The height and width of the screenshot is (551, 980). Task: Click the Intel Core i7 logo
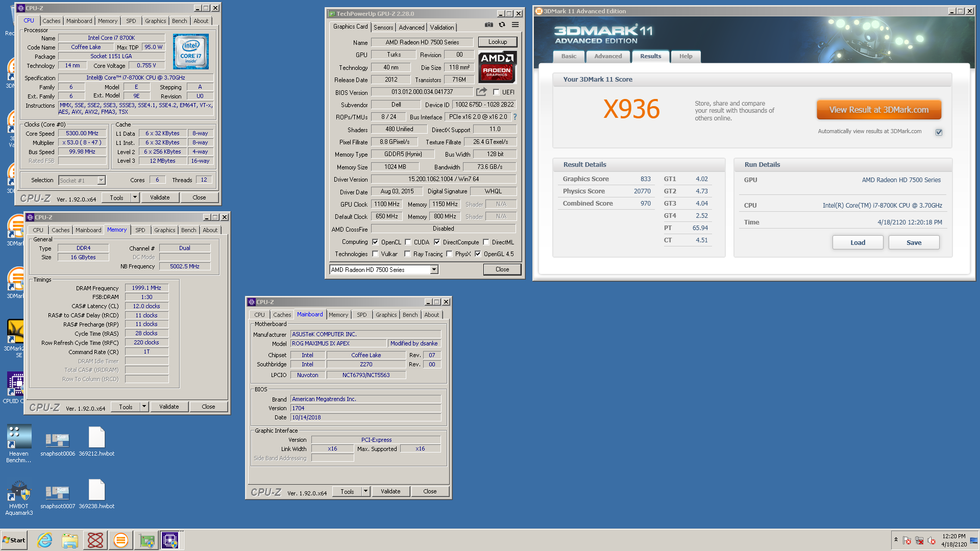(x=191, y=52)
